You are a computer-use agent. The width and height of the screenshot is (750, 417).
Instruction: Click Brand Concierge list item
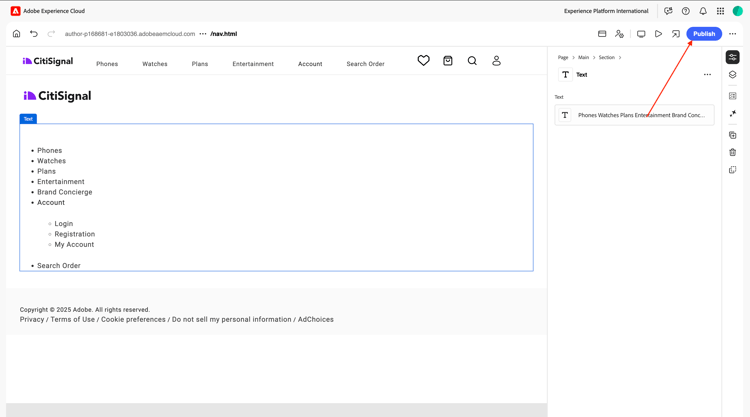[x=65, y=192]
